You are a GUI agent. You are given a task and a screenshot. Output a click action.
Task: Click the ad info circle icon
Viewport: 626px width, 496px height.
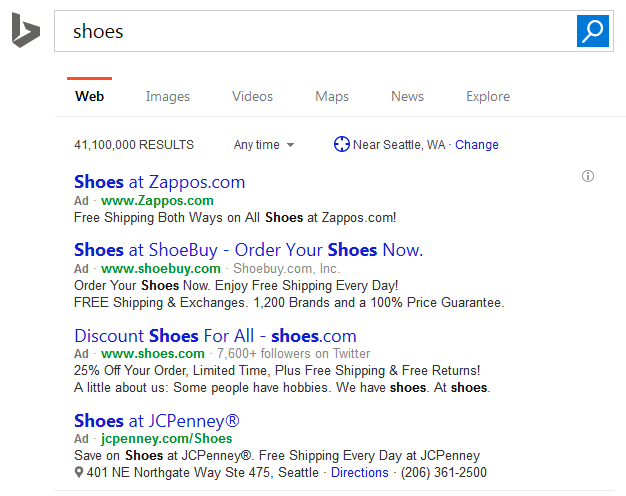[588, 177]
